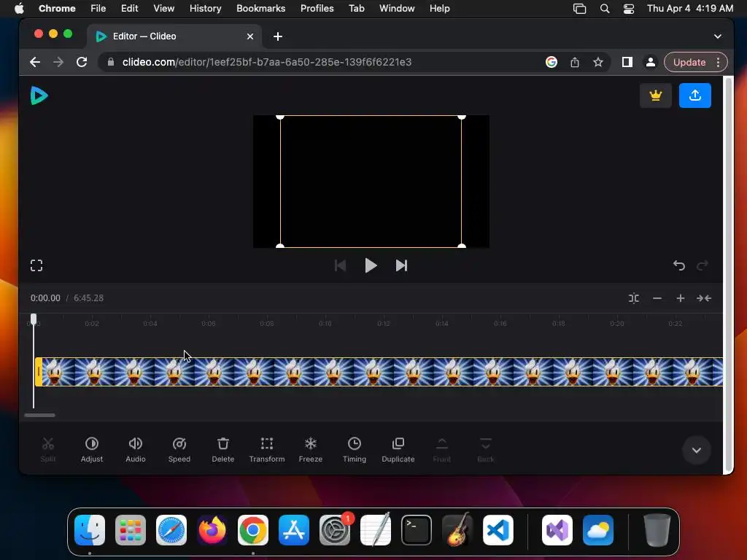747x560 pixels.
Task: Select the Editor — Clideo tab
Action: pyautogui.click(x=174, y=36)
